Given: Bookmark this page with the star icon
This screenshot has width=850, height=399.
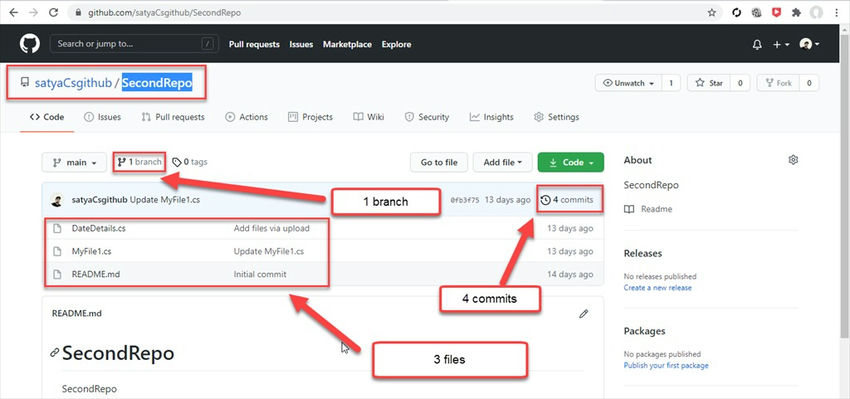Looking at the screenshot, I should coord(712,13).
